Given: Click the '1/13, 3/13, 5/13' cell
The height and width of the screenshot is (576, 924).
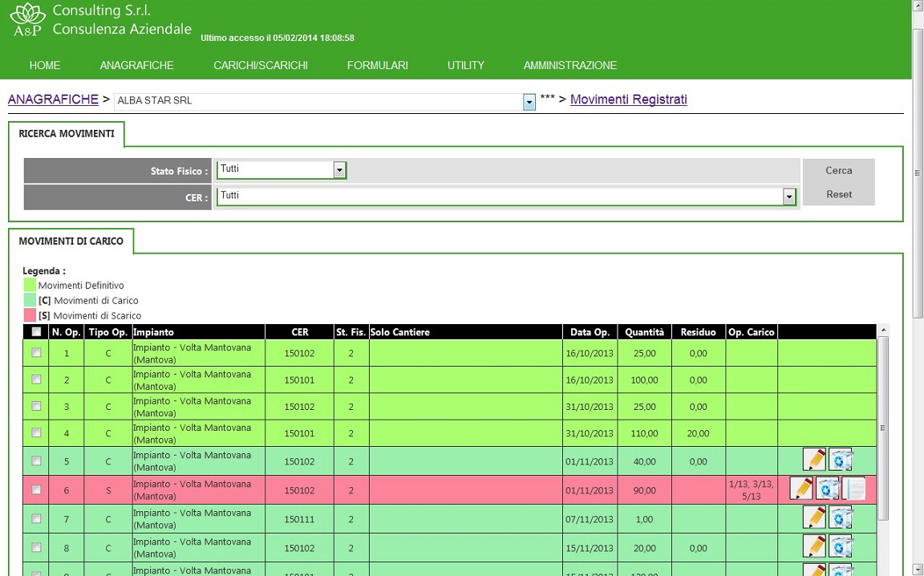Looking at the screenshot, I should click(752, 490).
